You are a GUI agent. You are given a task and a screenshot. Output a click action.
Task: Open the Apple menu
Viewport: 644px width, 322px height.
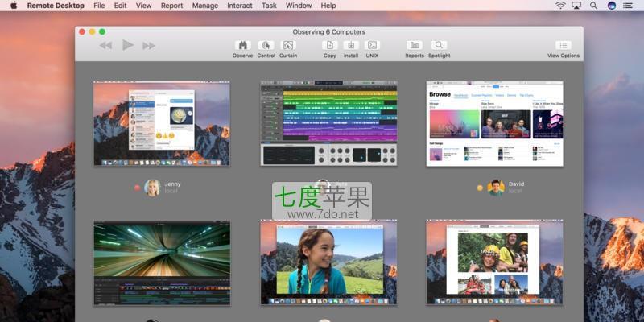[14, 6]
